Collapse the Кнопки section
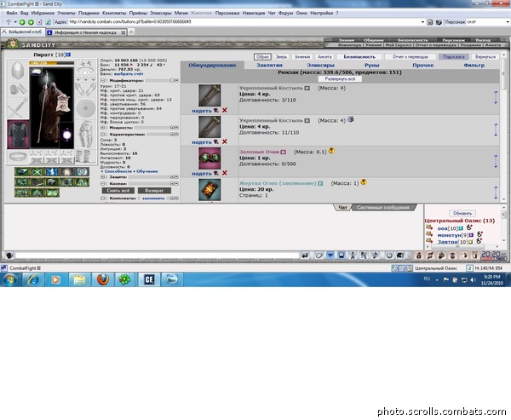Image resolution: width=511 pixels, height=420 pixels. (103, 184)
